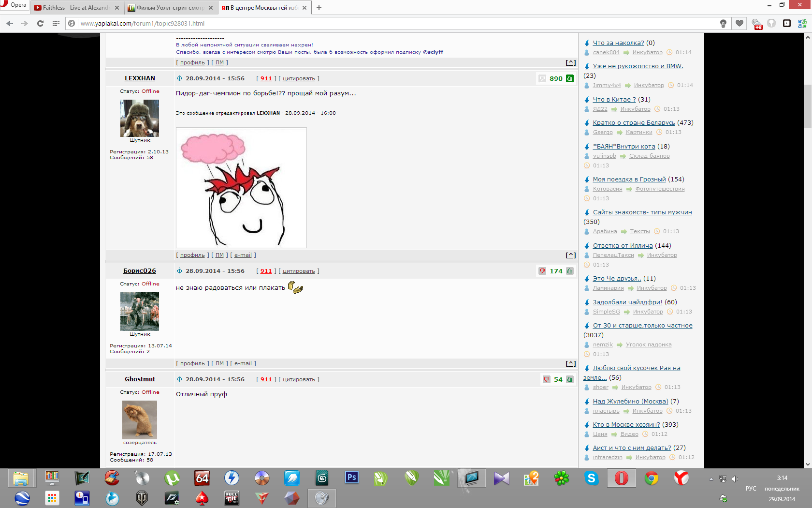Launch uTorrent from taskbar
812x508 pixels.
(x=172, y=478)
